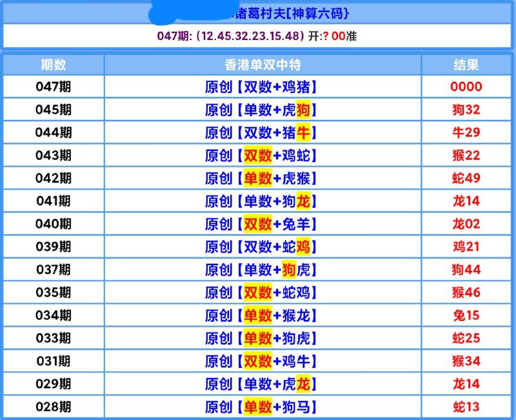516x420 pixels.
Task: Click result 狗32
Action: point(466,110)
